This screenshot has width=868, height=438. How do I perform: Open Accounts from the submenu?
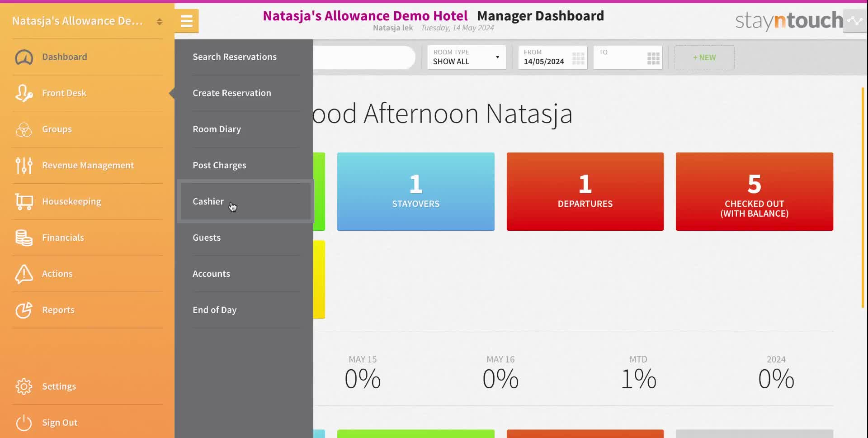(212, 274)
